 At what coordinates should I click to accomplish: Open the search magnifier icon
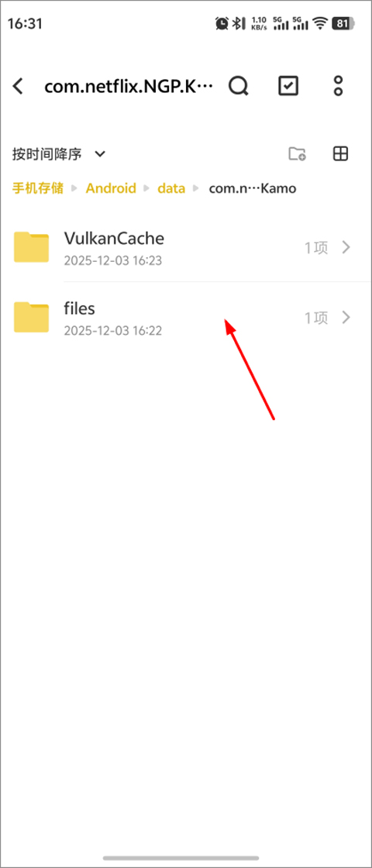(239, 86)
